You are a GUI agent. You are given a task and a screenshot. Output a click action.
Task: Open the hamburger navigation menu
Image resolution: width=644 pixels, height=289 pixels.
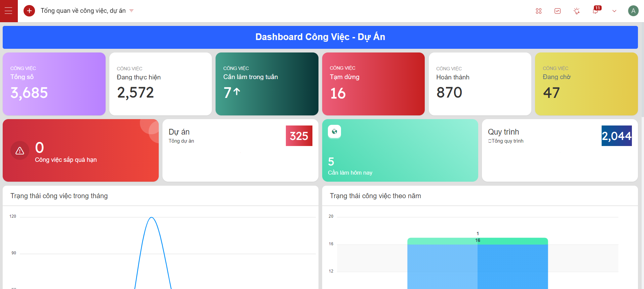(8, 11)
